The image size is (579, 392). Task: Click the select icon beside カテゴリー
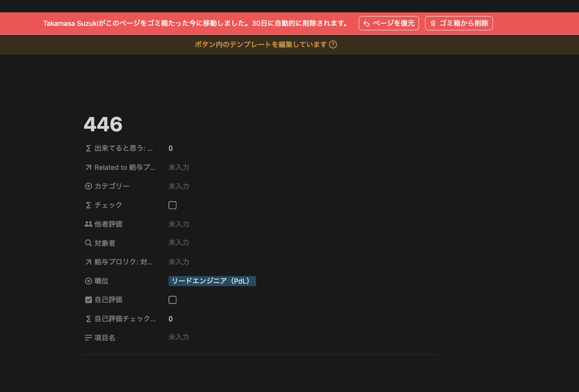[88, 186]
